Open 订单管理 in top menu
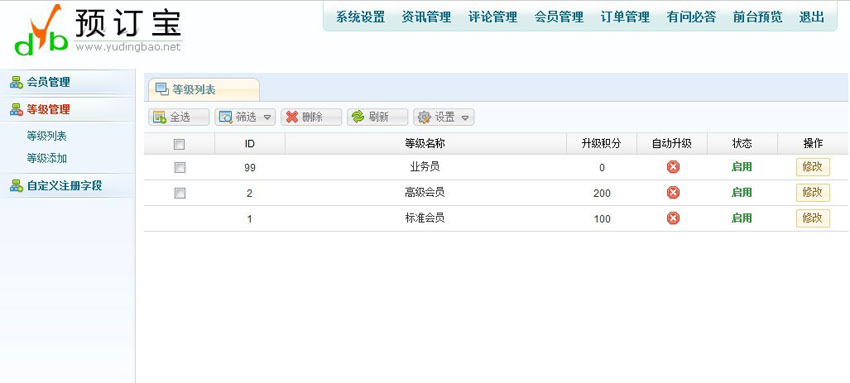850x383 pixels. tap(625, 17)
